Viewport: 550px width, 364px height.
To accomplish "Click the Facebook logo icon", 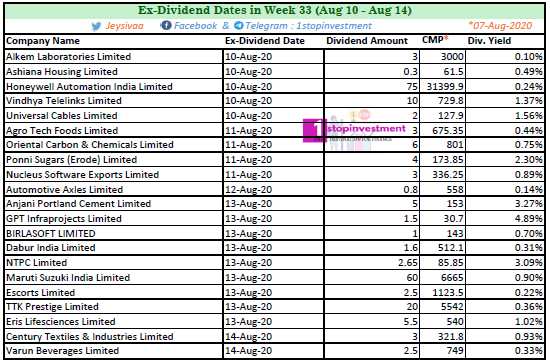I will pyautogui.click(x=166, y=25).
